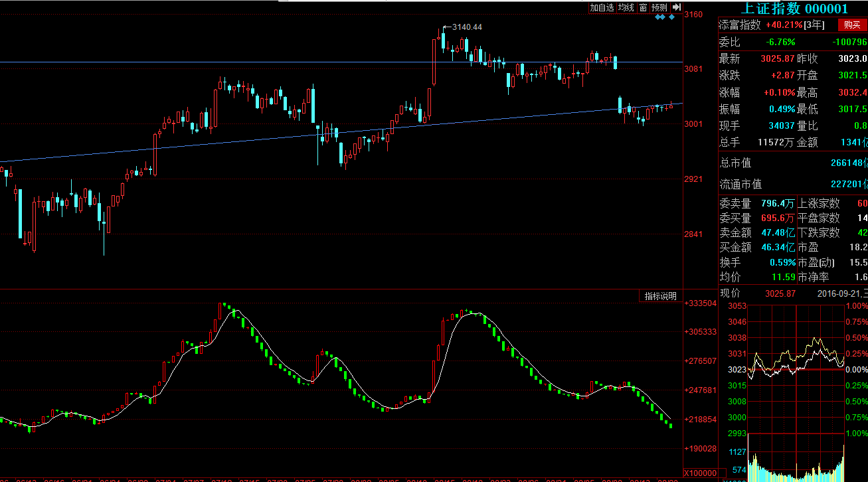Viewport: 868px width, 482px height.
Task: Click the +333504 indicator axis label
Action: [x=700, y=303]
